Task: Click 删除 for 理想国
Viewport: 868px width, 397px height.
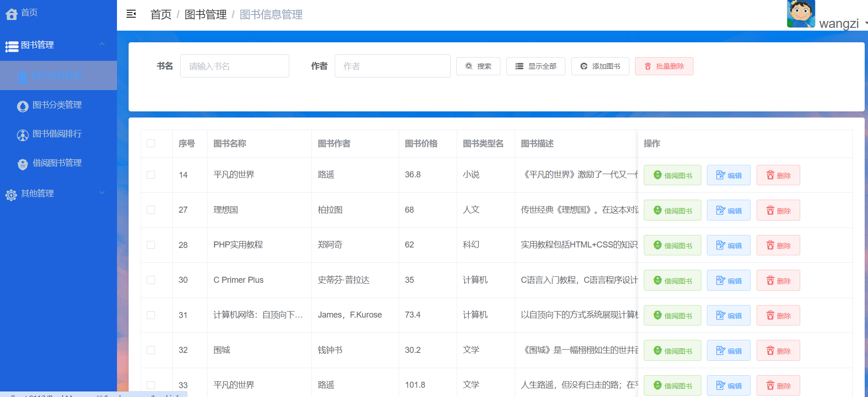Action: [x=778, y=210]
